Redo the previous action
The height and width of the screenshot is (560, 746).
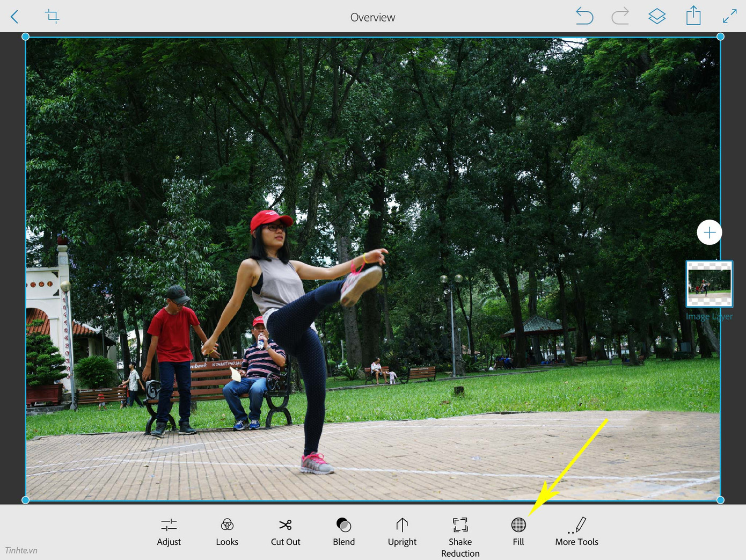620,16
